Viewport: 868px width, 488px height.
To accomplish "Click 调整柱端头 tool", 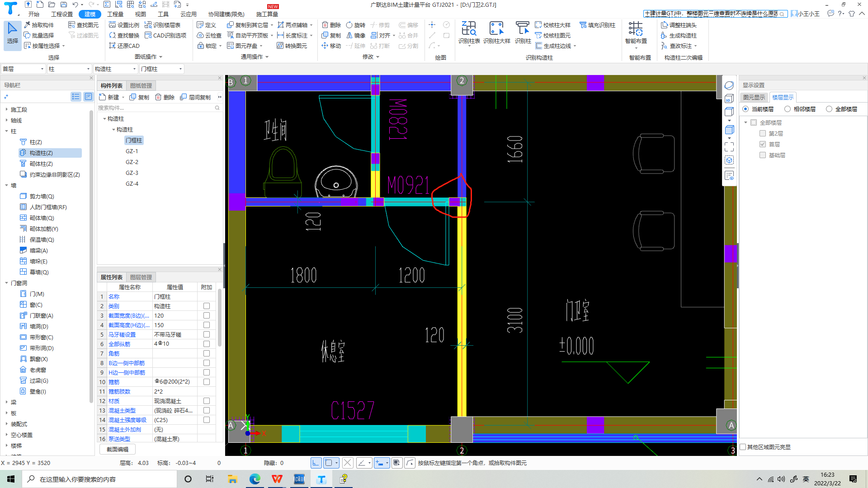I will (679, 25).
